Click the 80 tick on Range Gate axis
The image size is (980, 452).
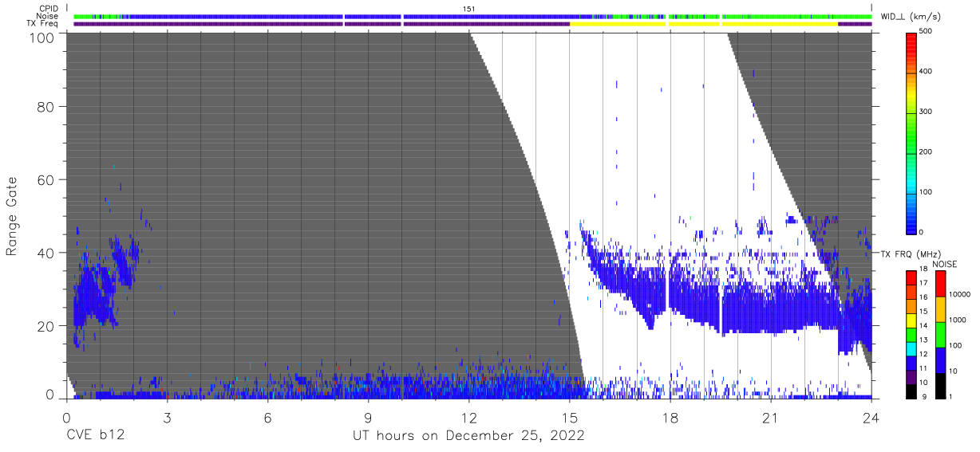tap(46, 106)
